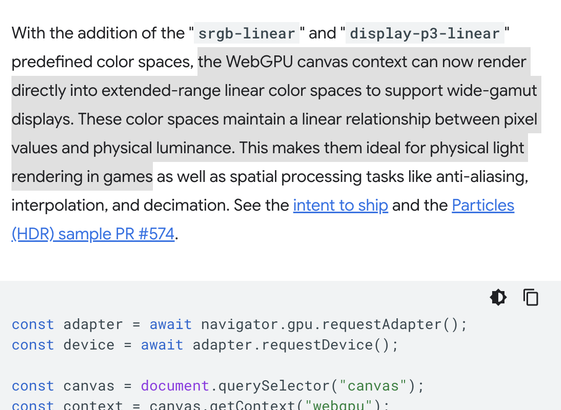Click the "const device = await adapter.requestDevice();" code line
The width and height of the screenshot is (561, 410).
205,345
